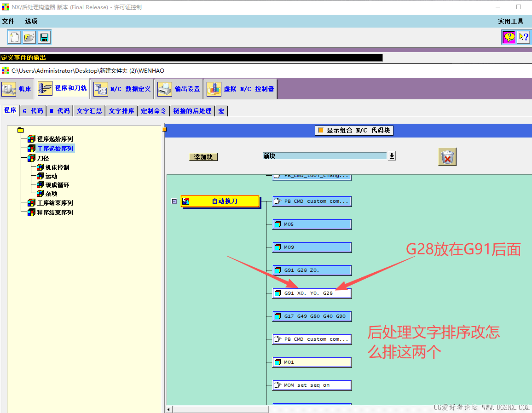Click the 添加块 button
Screen dimensions: 532x413
[x=203, y=157]
